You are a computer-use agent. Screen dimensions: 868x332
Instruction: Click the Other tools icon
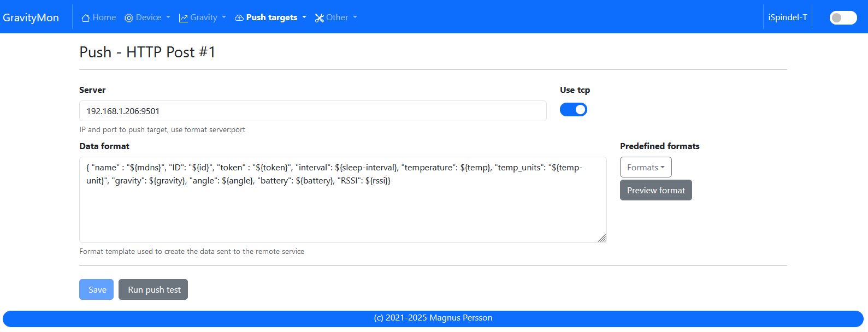tap(320, 18)
